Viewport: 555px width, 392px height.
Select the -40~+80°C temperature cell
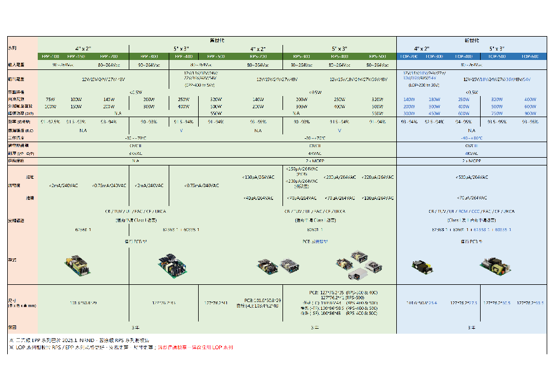click(x=471, y=138)
